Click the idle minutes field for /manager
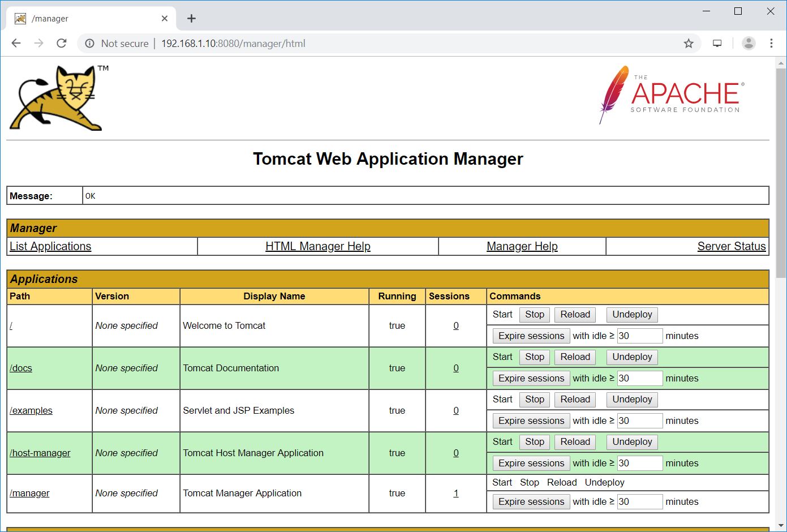The height and width of the screenshot is (532, 787). (639, 502)
